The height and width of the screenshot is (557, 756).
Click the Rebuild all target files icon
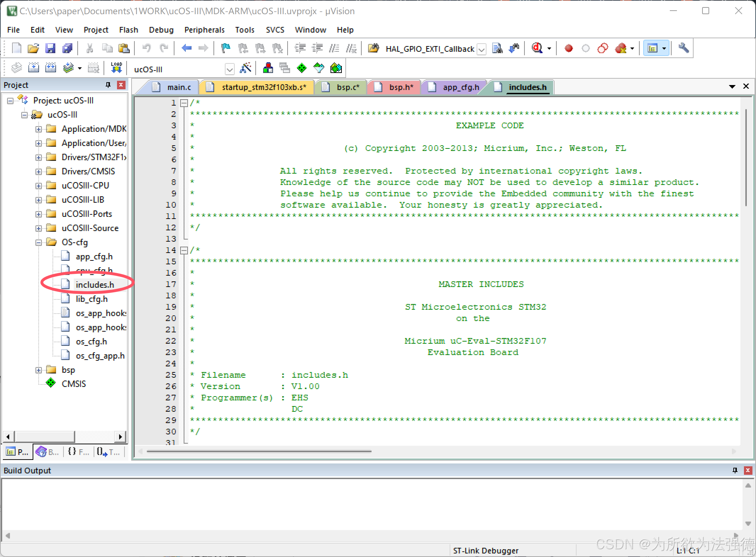point(51,68)
